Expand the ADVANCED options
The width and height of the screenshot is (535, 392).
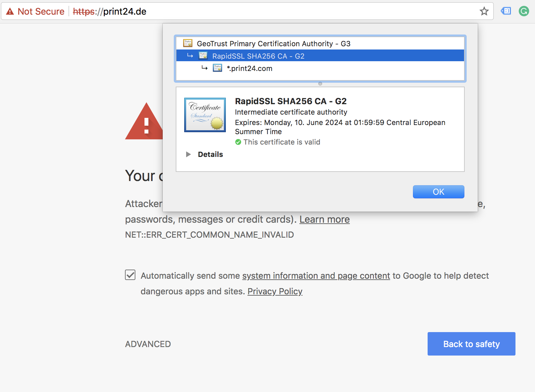pos(148,344)
